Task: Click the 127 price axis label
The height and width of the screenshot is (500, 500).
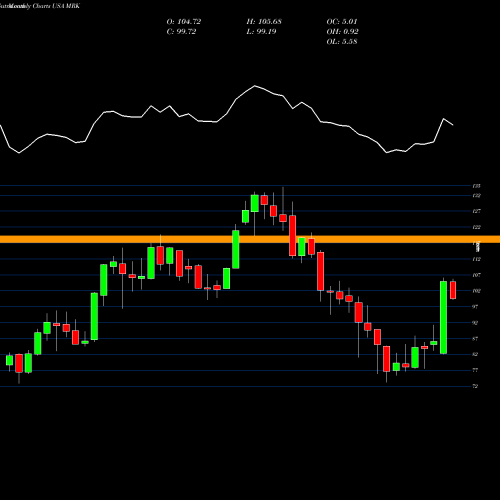Action: (x=477, y=211)
